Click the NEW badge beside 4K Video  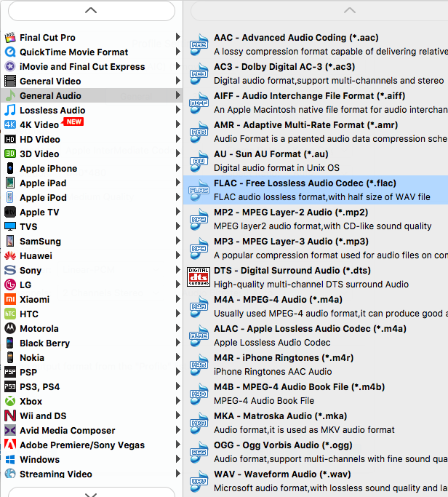pyautogui.click(x=73, y=122)
